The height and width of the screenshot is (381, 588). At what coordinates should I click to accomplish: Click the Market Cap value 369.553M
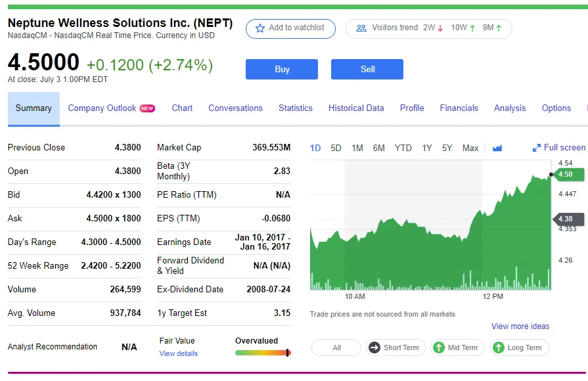coord(271,148)
